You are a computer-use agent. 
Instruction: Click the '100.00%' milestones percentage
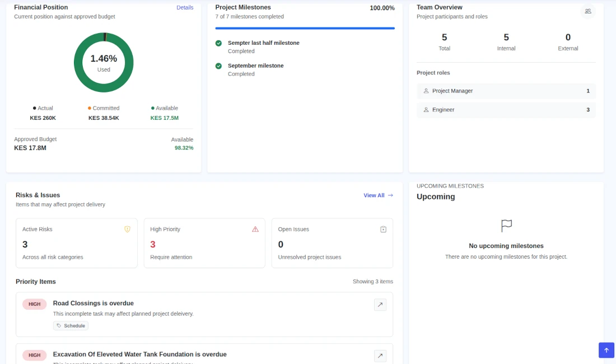pos(382,8)
